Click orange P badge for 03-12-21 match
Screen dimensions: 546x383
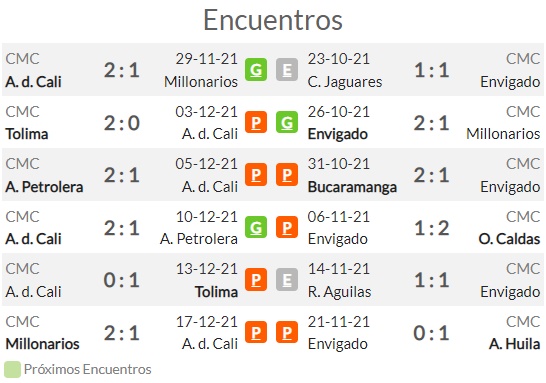click(x=256, y=122)
